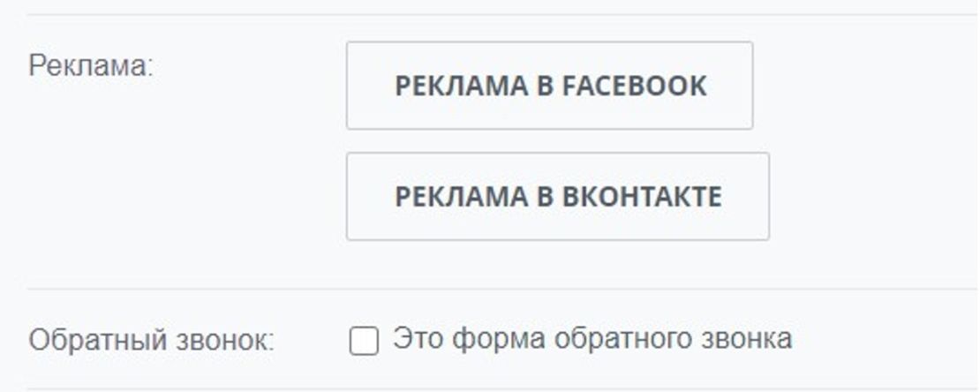
Task: Click the «Реклама в Facebook» button
Action: click(549, 86)
